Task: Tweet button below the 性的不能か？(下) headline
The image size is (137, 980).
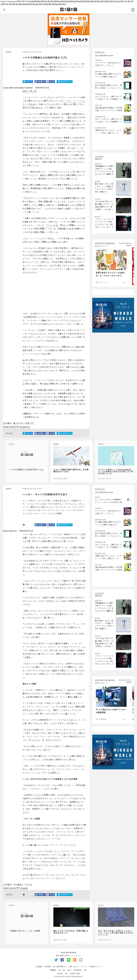Action: click(x=28, y=81)
